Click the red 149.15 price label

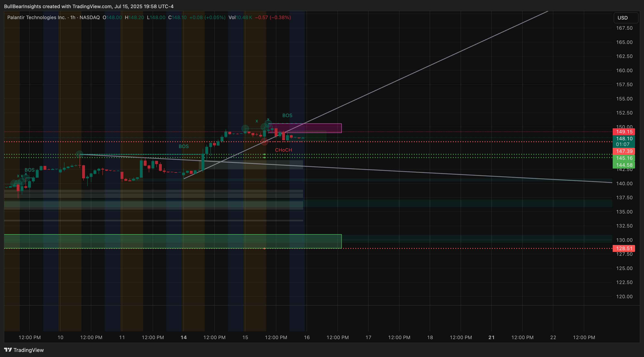tap(624, 132)
